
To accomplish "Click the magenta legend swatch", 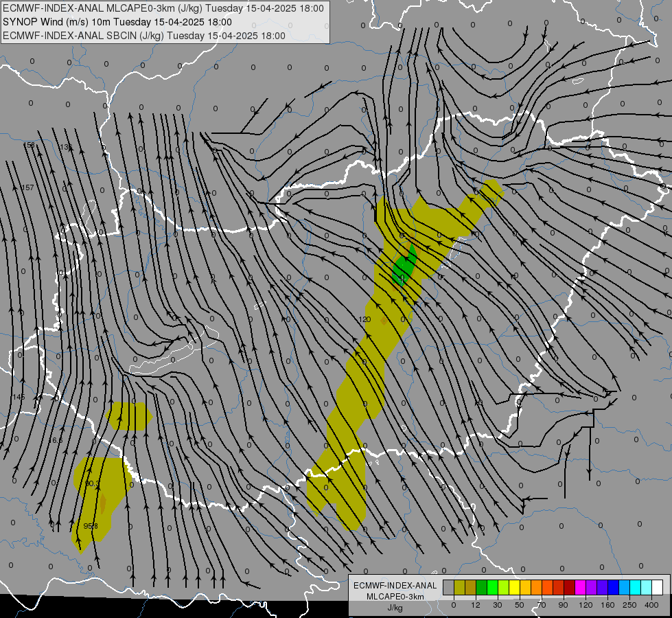I will point(580,587).
